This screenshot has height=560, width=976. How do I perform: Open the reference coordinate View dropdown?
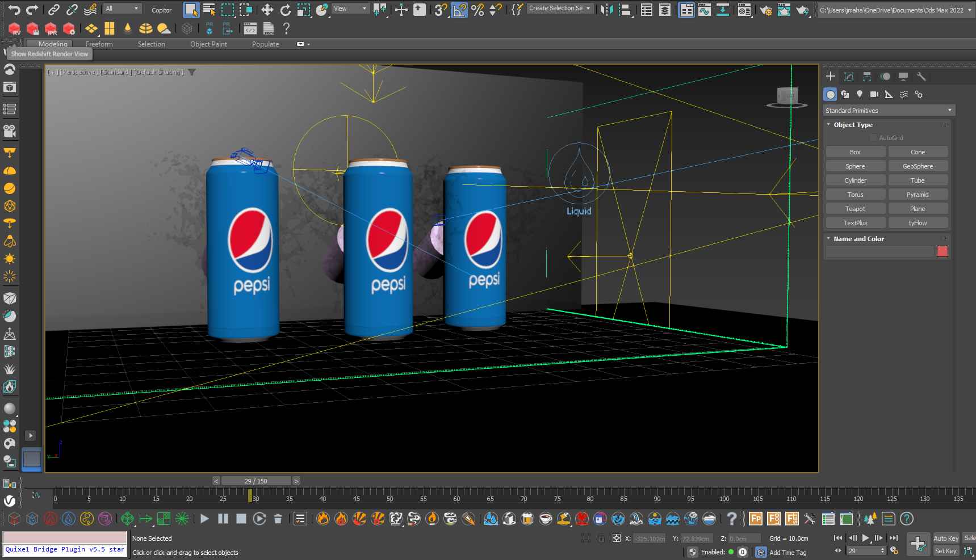click(x=350, y=9)
